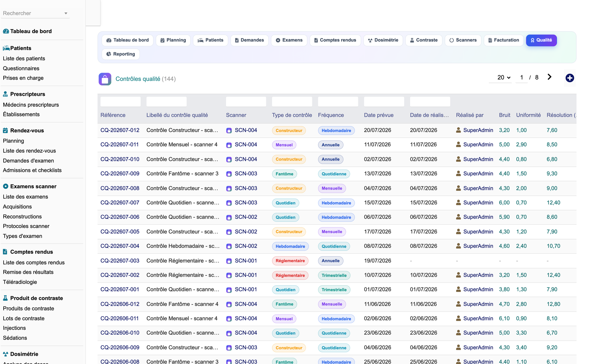
Task: Click scanner icon in row CQ-202607-012
Action: pyautogui.click(x=229, y=131)
